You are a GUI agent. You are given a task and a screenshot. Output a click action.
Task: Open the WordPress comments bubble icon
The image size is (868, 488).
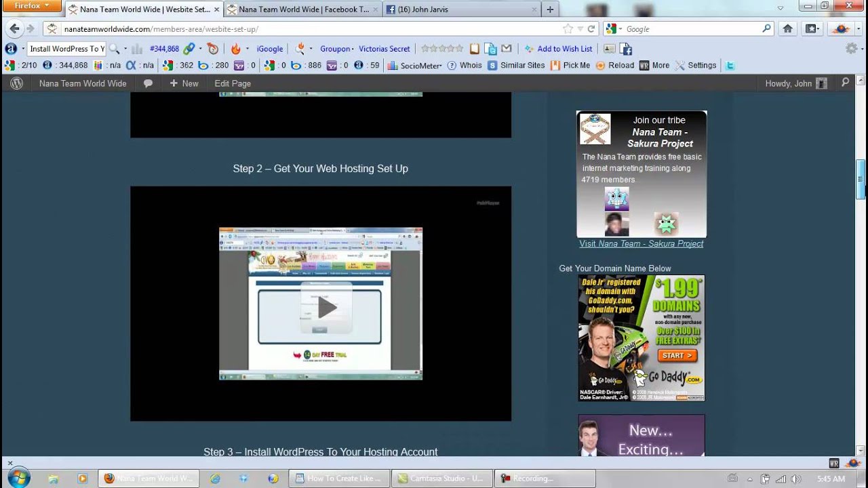[148, 83]
